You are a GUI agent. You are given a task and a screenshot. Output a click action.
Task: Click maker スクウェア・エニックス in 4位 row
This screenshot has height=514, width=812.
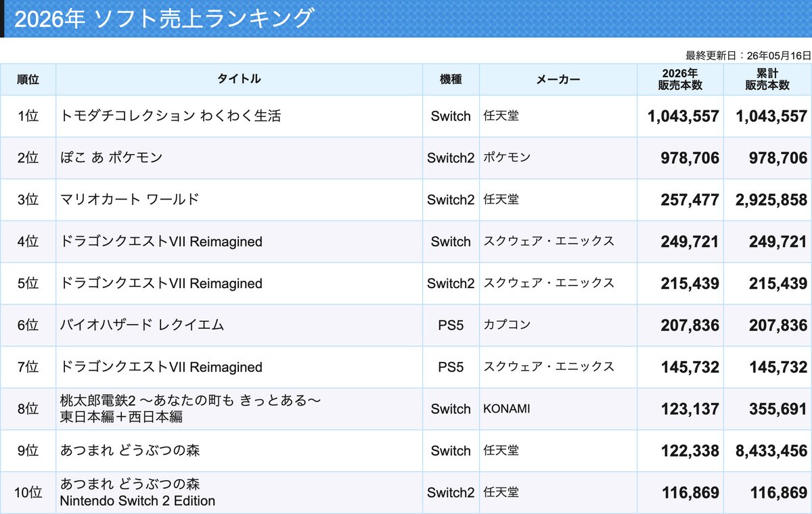point(549,241)
